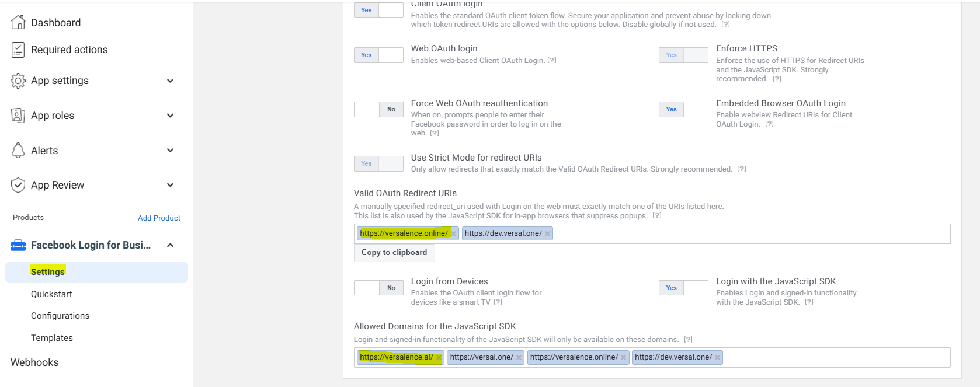980x387 pixels.
Task: Toggle Web OAuth login switch
Action: click(378, 55)
